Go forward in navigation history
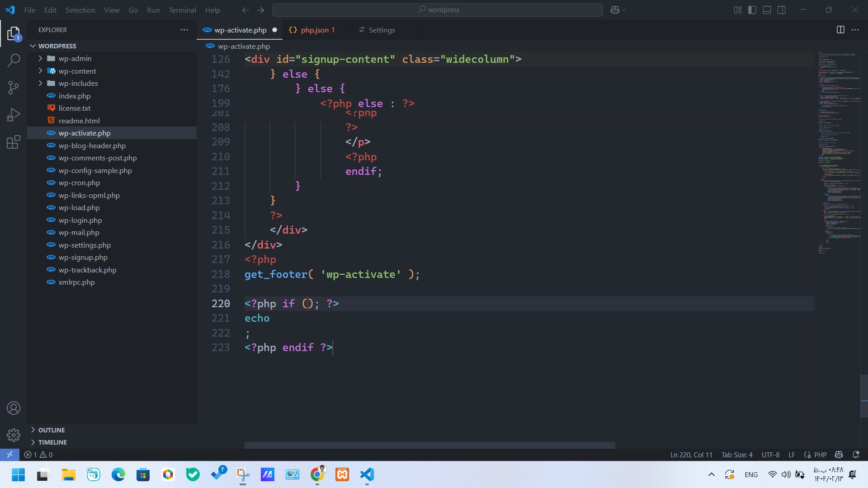The width and height of the screenshot is (868, 488). [260, 10]
